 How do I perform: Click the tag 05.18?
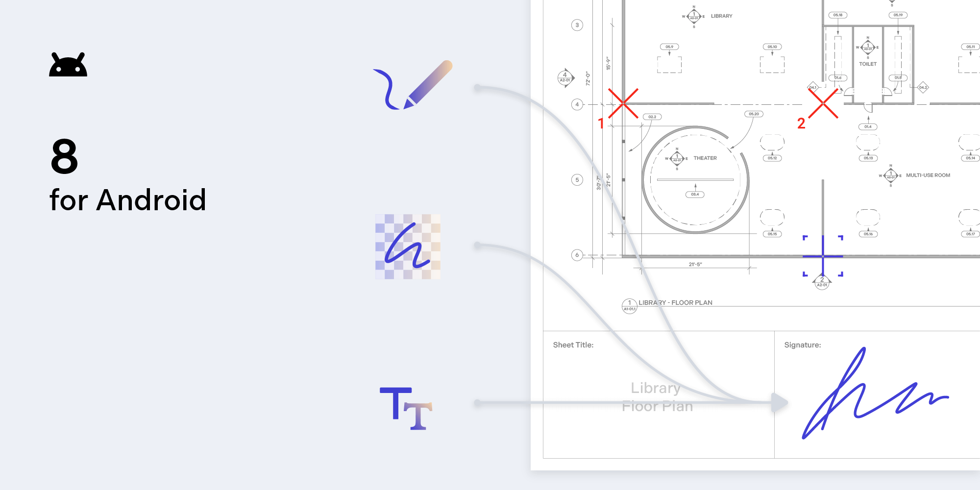[838, 15]
